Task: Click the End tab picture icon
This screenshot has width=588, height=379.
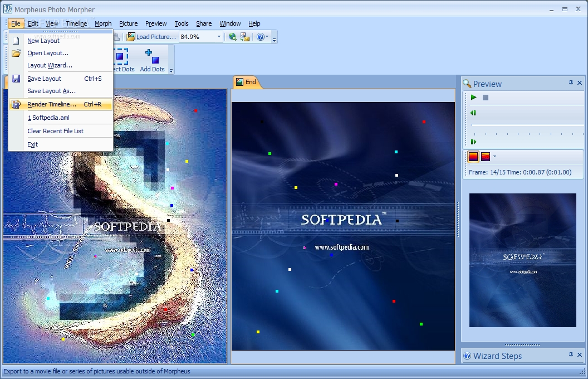Action: coord(239,82)
